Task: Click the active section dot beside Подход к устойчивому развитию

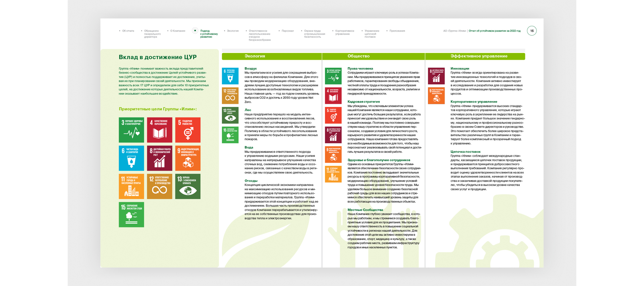Action: pyautogui.click(x=195, y=31)
